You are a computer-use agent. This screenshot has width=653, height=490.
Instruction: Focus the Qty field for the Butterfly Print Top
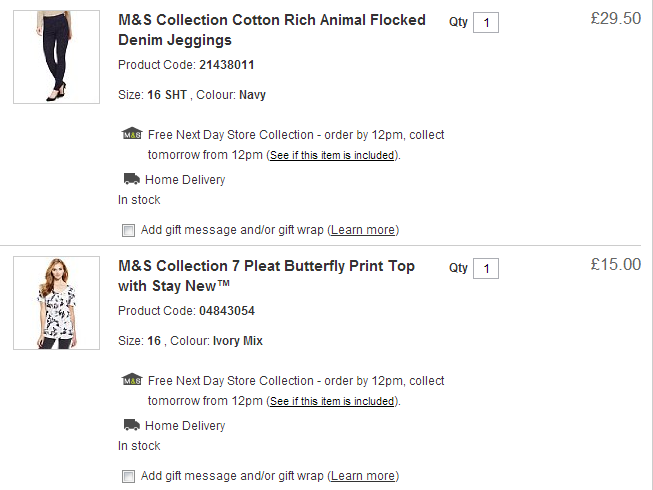[x=486, y=268]
